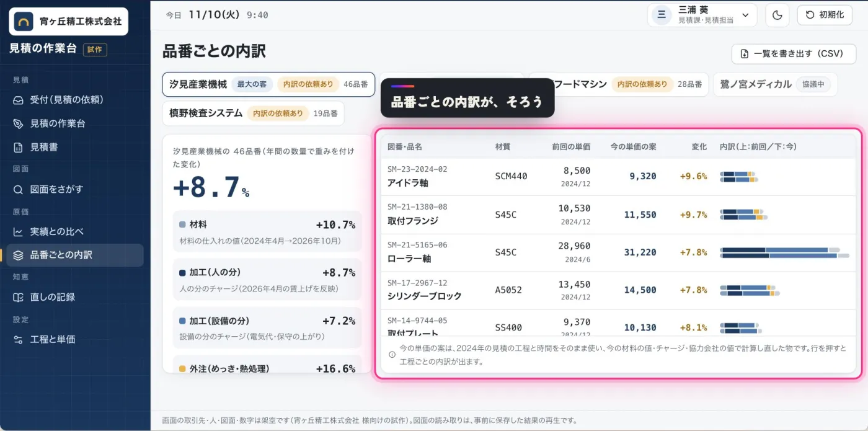The height and width of the screenshot is (431, 868).
Task: Click the current price 14,500
Action: point(640,290)
